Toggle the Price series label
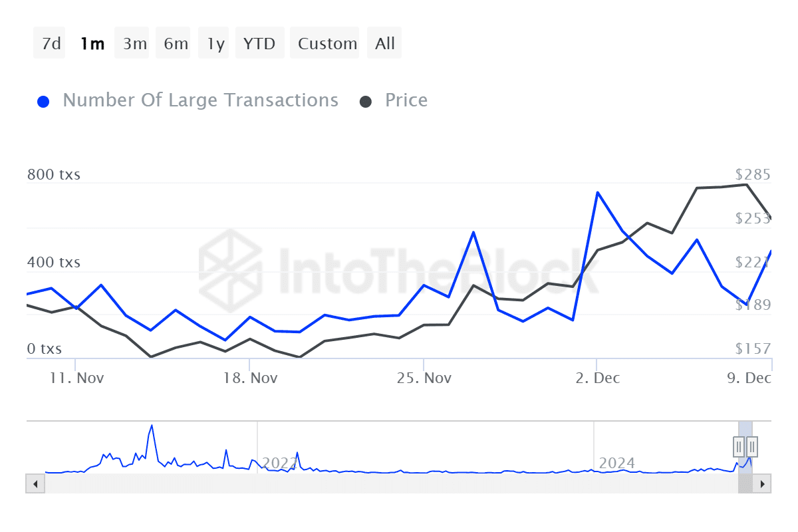The image size is (798, 532). coord(406,100)
